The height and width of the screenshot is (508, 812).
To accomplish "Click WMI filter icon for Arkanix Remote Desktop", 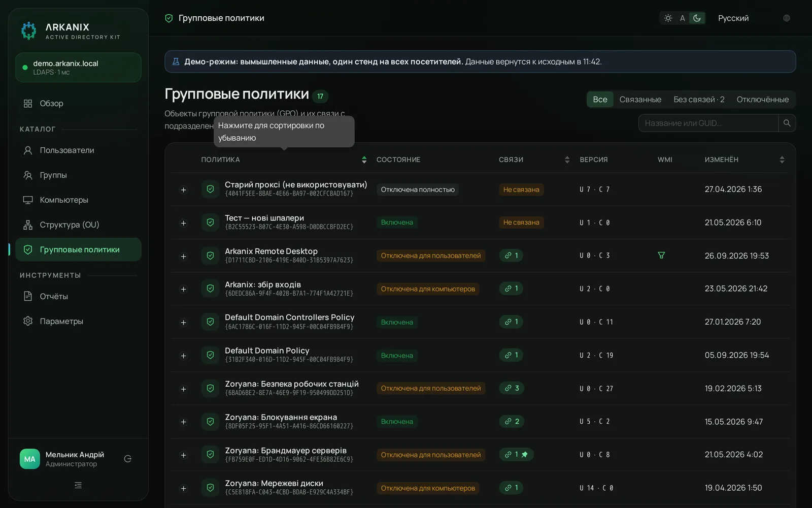I will (661, 256).
